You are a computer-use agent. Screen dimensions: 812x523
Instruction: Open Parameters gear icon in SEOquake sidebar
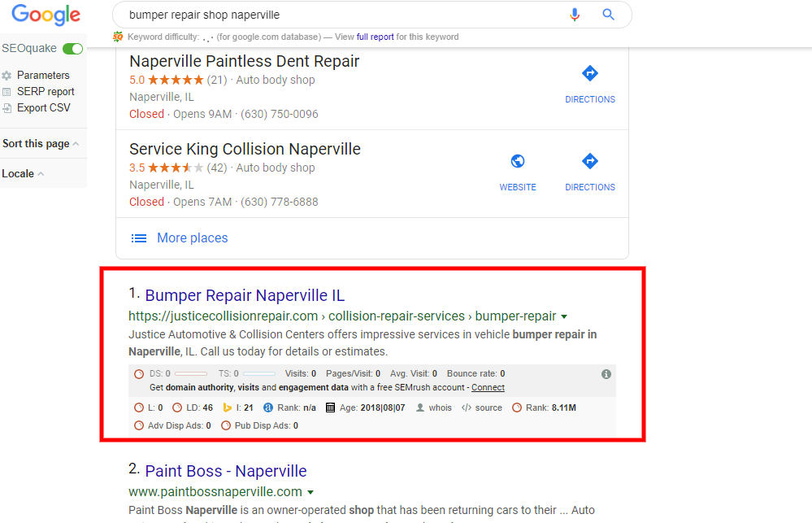point(7,76)
